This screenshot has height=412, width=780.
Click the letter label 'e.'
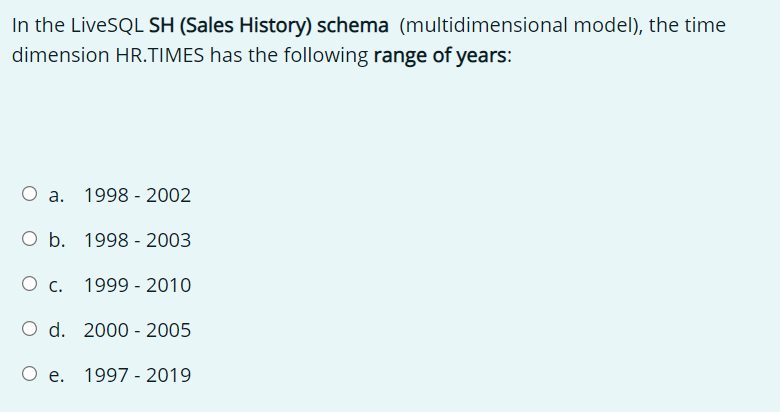pos(56,376)
